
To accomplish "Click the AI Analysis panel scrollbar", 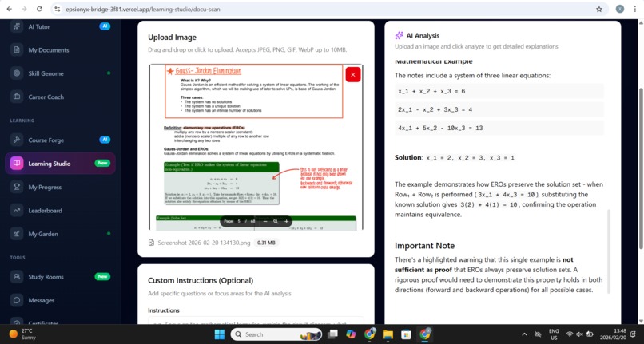I will (x=609, y=251).
